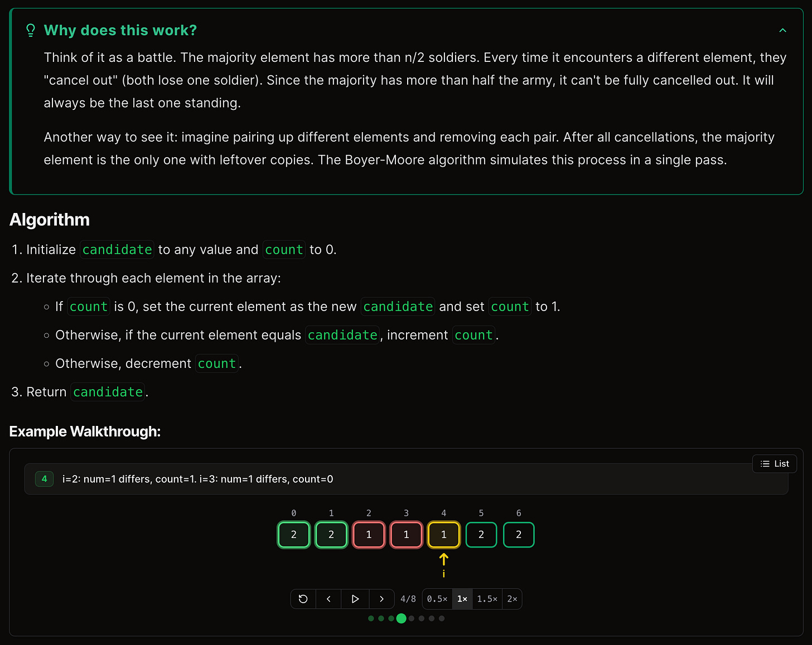Jump to seventh step progress dot
Image resolution: width=812 pixels, height=645 pixels.
[x=432, y=618]
